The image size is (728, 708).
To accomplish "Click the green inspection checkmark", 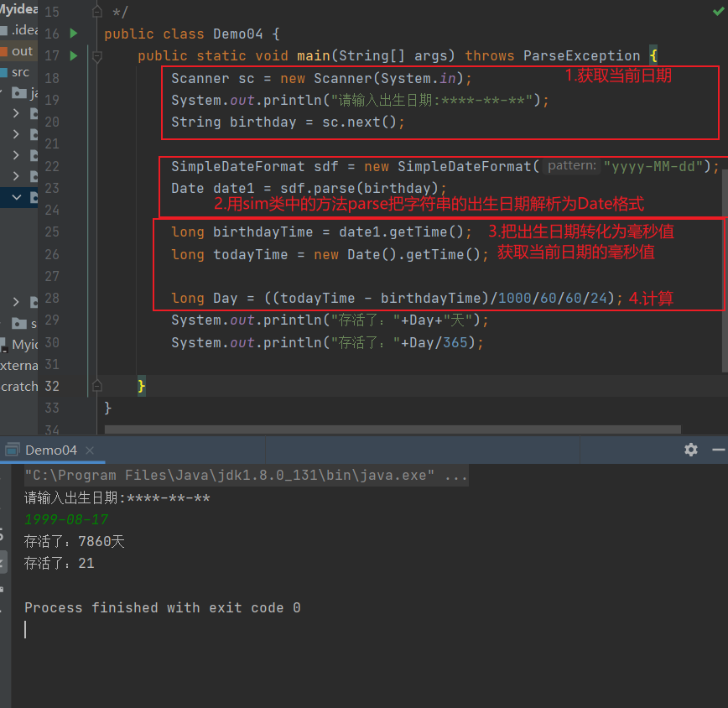I will (718, 11).
